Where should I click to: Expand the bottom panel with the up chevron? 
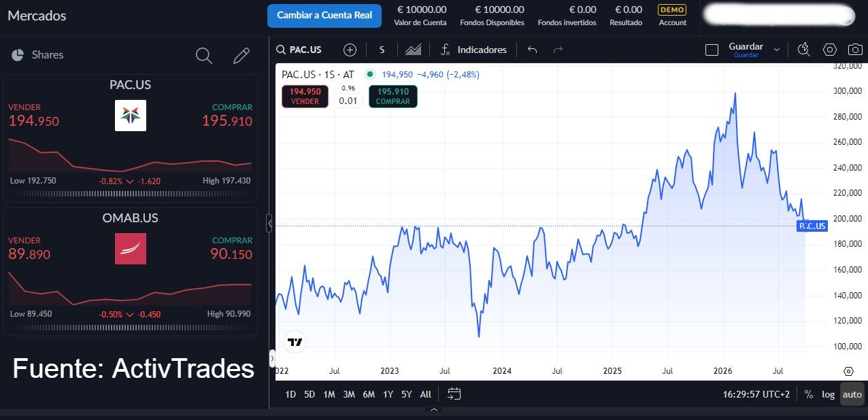tap(433, 410)
